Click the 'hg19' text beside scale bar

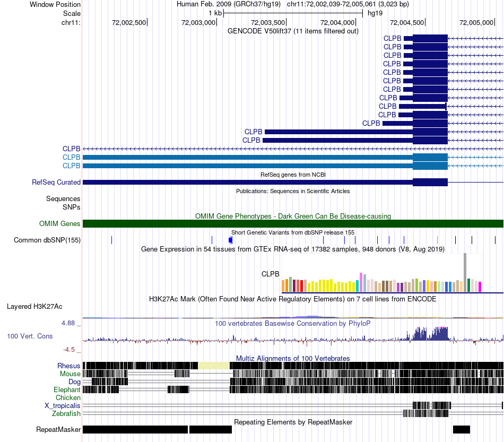(x=375, y=13)
